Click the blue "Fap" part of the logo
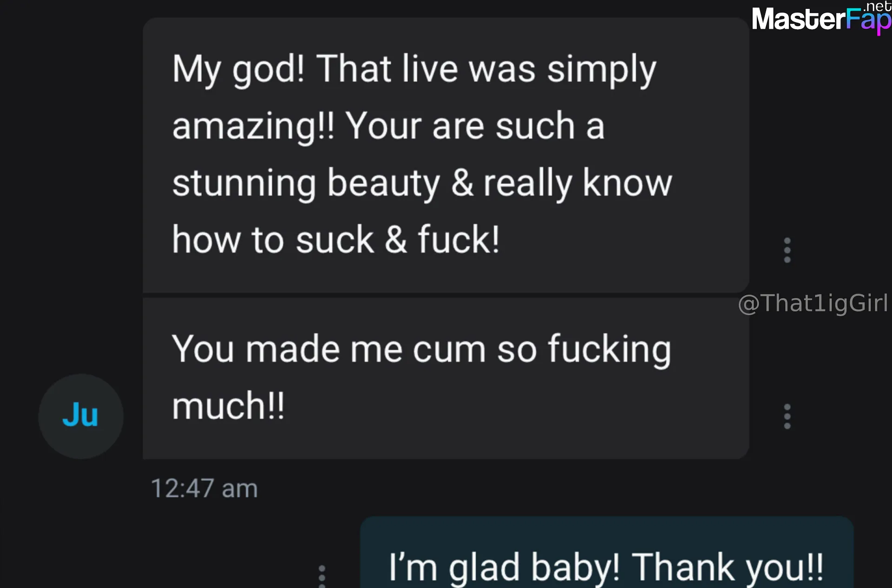 pos(868,21)
